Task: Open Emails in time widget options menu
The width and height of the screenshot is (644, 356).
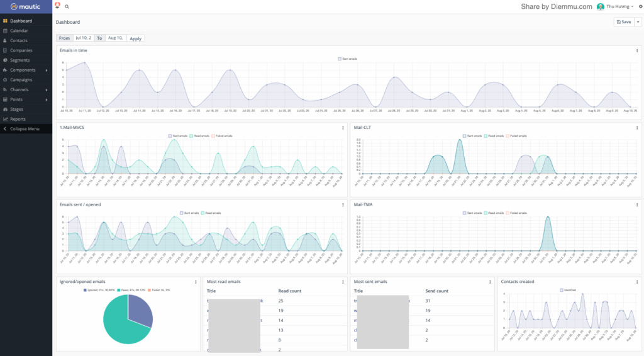Action: pyautogui.click(x=637, y=50)
